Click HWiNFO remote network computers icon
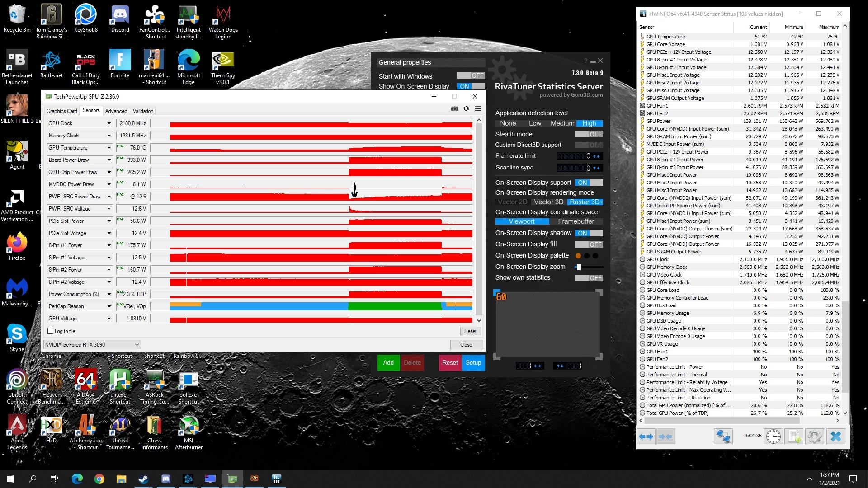The image size is (868, 488). click(x=723, y=436)
